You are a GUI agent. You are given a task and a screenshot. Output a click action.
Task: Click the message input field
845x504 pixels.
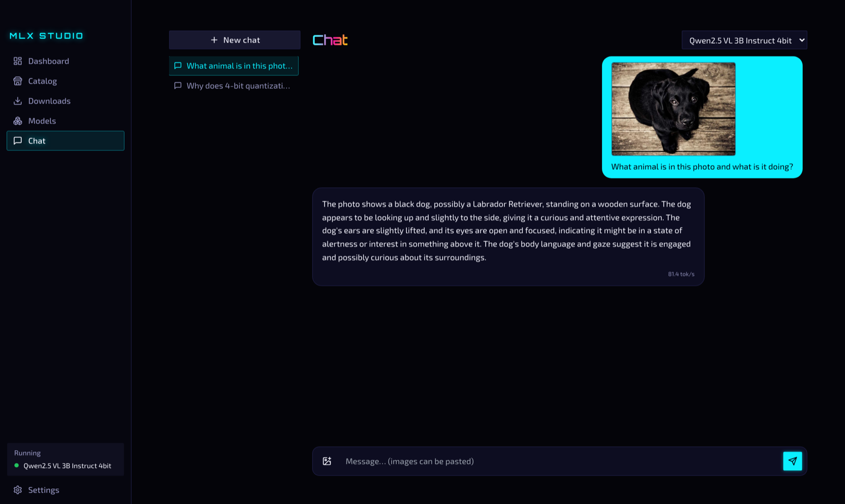(x=560, y=461)
